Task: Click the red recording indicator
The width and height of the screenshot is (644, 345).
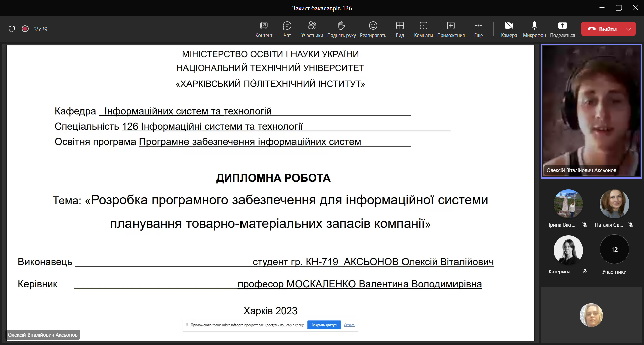Action: 25,29
